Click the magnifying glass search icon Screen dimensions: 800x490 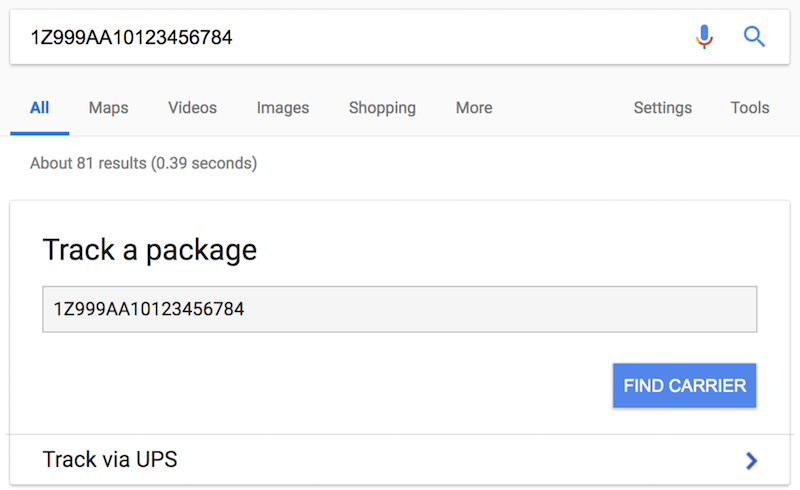(x=754, y=38)
